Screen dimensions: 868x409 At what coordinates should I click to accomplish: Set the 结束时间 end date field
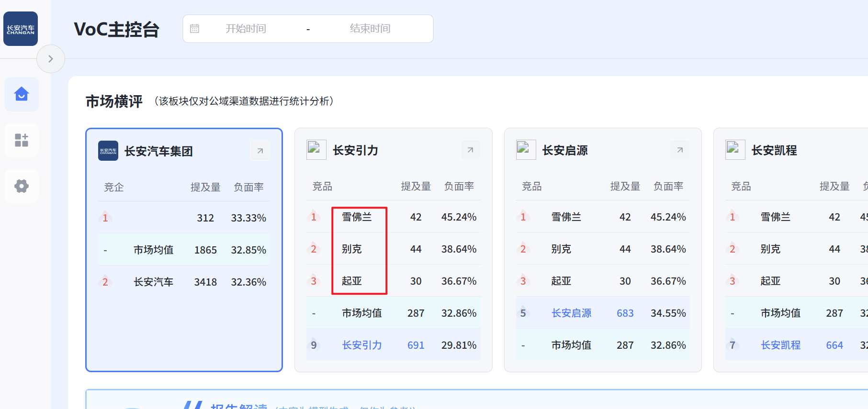tap(370, 29)
